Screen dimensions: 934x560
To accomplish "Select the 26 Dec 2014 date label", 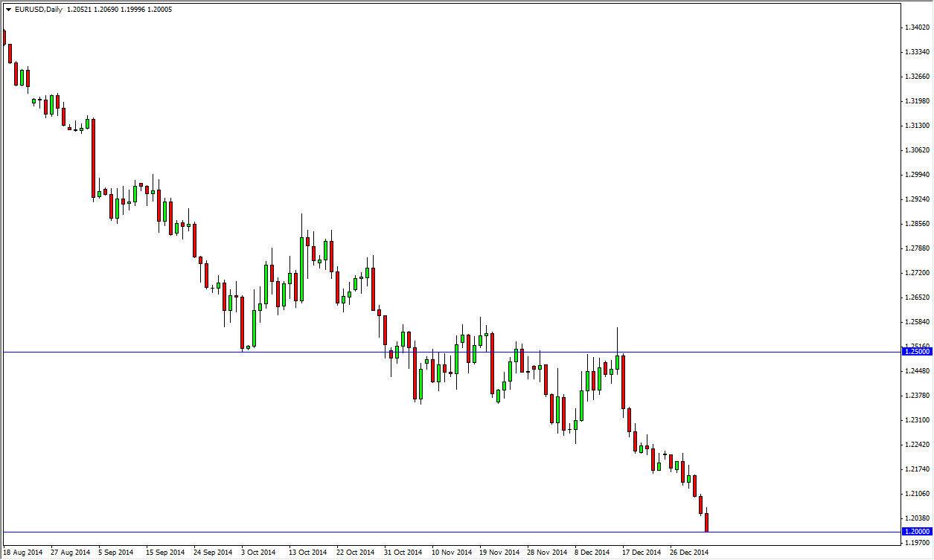I will (688, 553).
